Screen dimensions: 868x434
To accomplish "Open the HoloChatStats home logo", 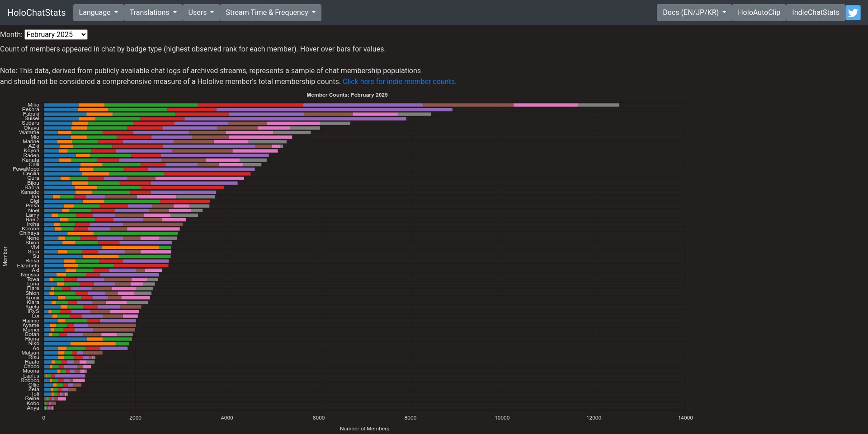I will (x=36, y=13).
